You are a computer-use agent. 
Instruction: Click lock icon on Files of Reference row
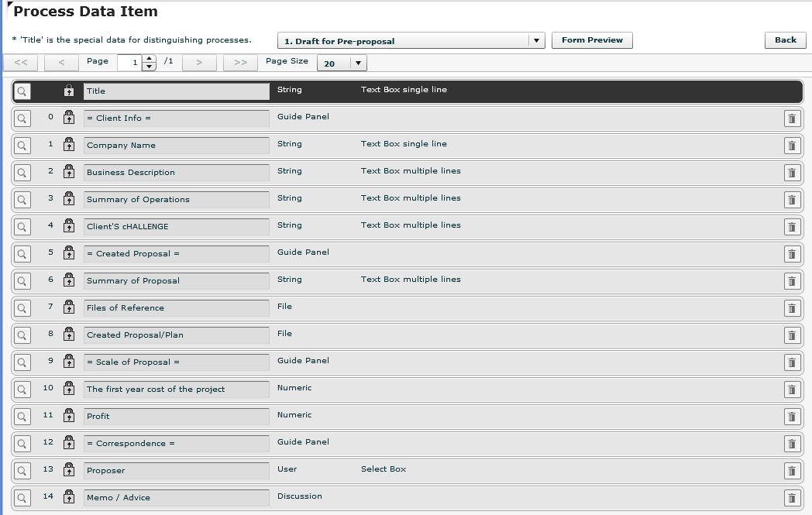click(x=69, y=307)
